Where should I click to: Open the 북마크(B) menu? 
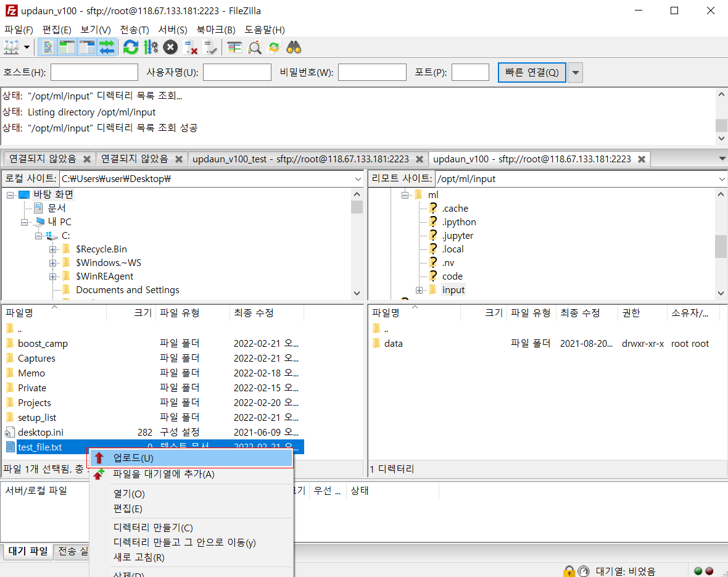[x=216, y=30]
